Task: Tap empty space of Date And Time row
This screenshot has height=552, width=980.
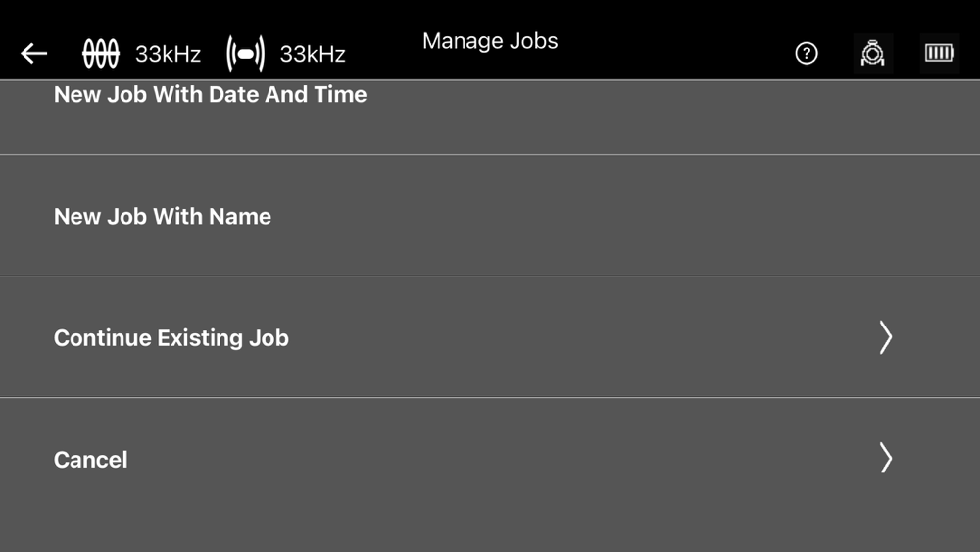Action: (625, 117)
